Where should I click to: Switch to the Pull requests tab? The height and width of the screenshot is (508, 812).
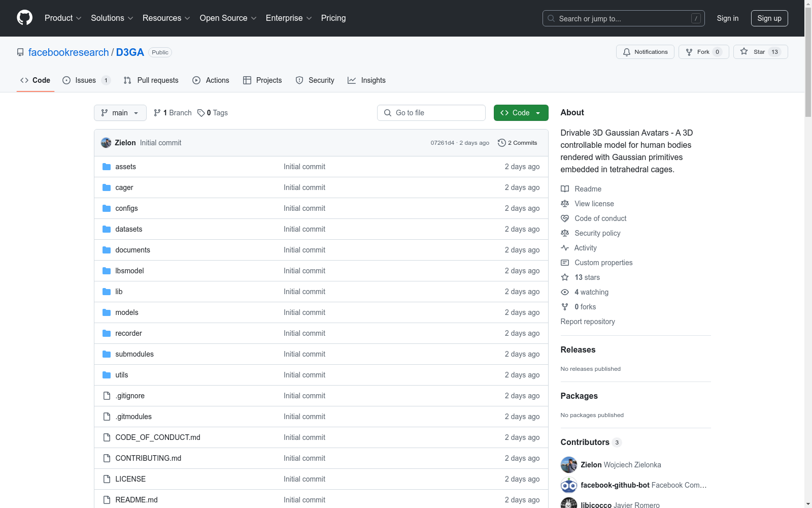(151, 80)
